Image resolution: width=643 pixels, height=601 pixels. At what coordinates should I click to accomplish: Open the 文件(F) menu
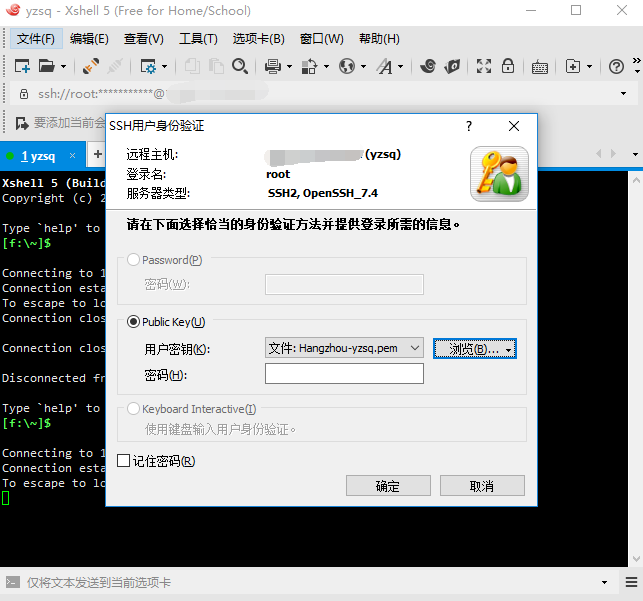click(36, 39)
